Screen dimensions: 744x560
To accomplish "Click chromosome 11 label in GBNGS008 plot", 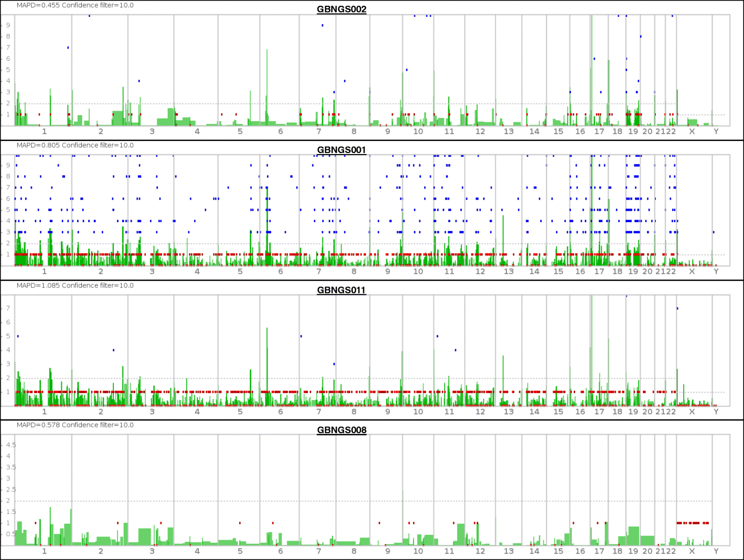I will [x=449, y=551].
